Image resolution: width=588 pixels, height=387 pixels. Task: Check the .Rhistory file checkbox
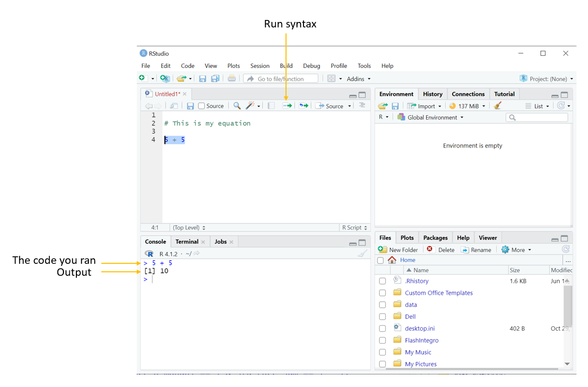[x=382, y=281]
